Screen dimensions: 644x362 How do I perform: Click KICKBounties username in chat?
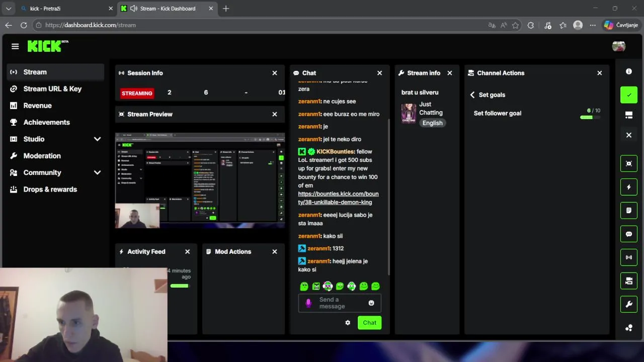[336, 152]
